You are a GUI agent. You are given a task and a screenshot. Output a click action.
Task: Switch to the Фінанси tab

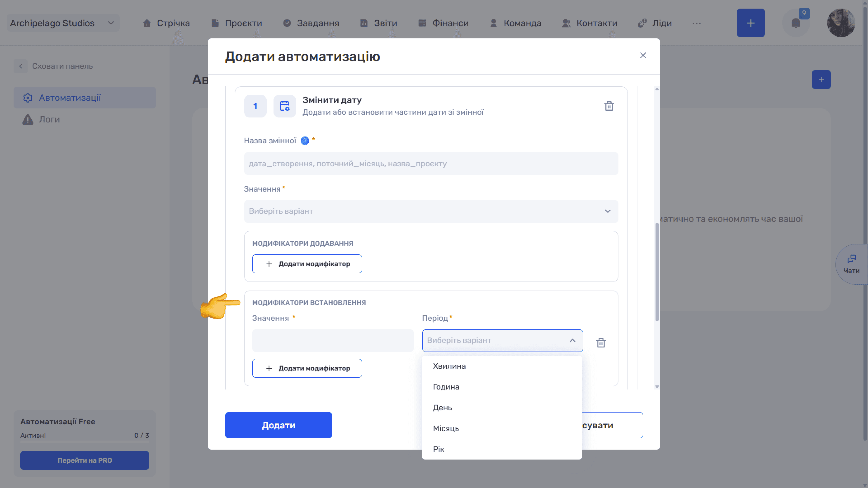pyautogui.click(x=443, y=23)
